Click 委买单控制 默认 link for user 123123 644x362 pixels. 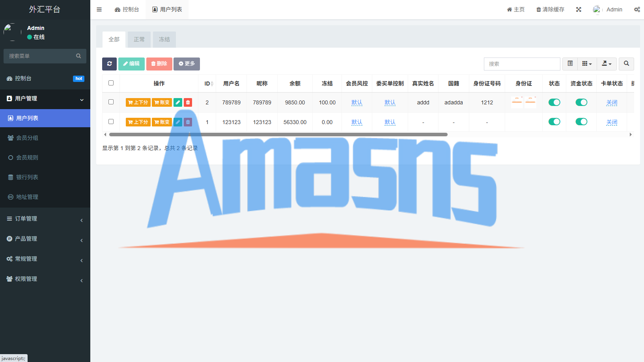[x=390, y=122]
